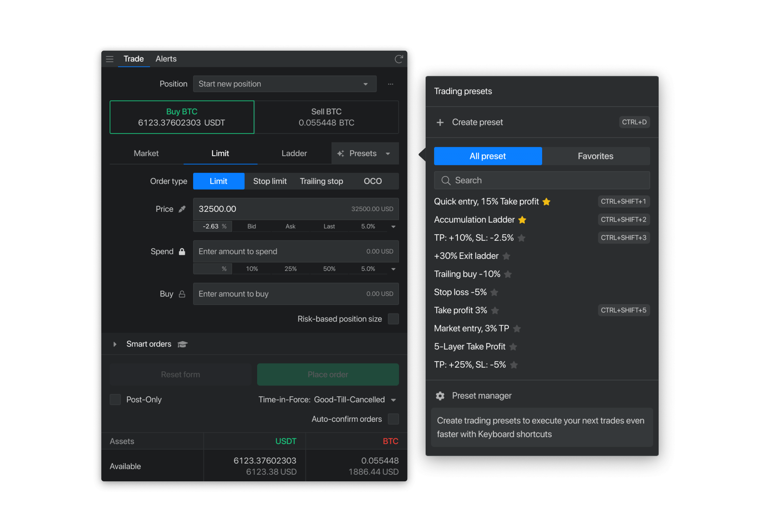Favorite the Stop loss -5% preset star
The height and width of the screenshot is (532, 760).
(494, 292)
